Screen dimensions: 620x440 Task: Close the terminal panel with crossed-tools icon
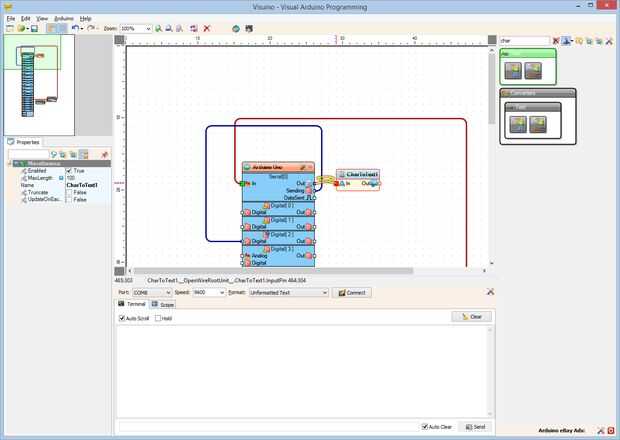coord(490,292)
